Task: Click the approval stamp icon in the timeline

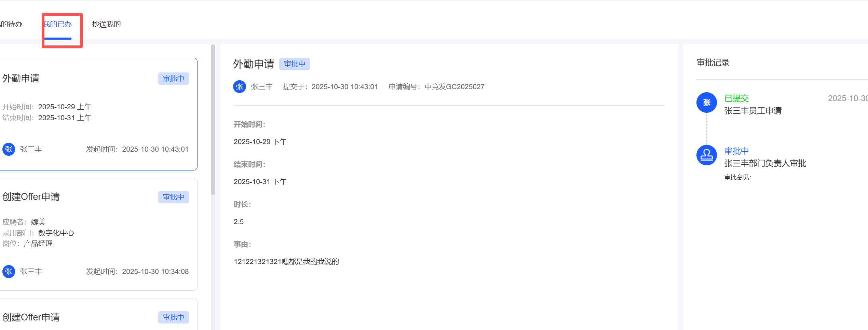Action: click(707, 155)
